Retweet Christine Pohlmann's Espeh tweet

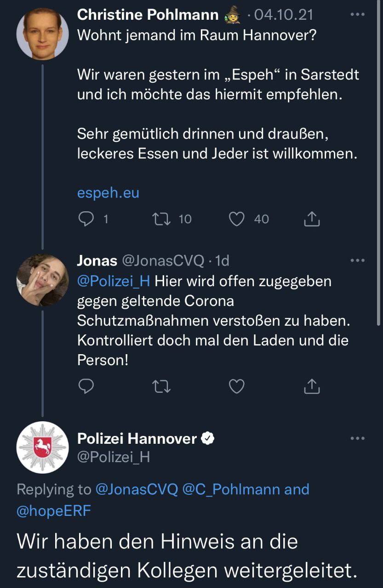click(x=160, y=219)
